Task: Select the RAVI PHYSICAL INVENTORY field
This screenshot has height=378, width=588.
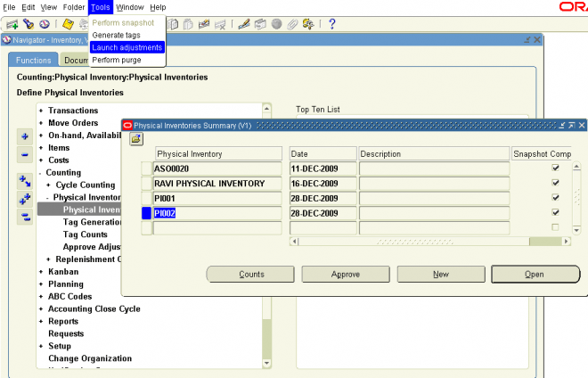Action: (217, 184)
